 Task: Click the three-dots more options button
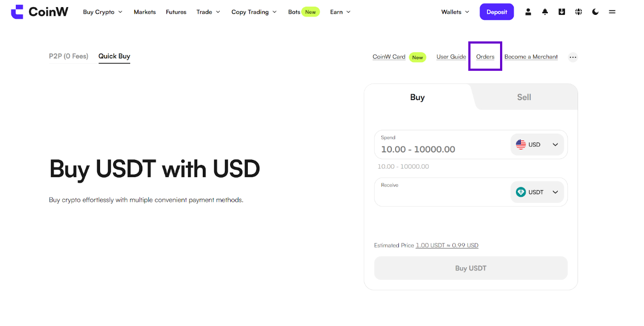[573, 57]
